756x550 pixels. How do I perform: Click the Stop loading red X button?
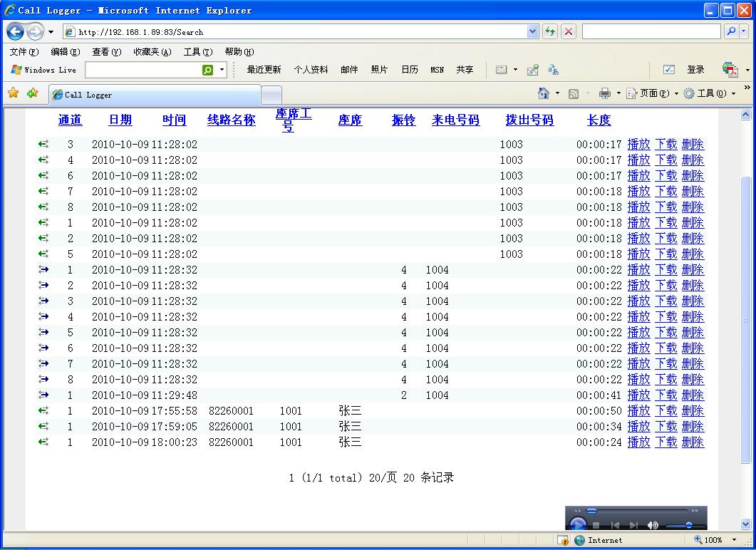click(569, 31)
